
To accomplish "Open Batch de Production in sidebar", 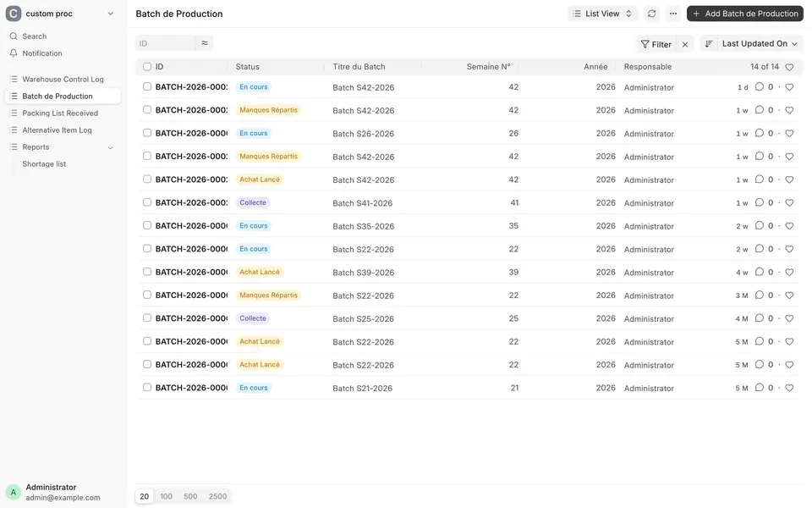I will [63, 97].
